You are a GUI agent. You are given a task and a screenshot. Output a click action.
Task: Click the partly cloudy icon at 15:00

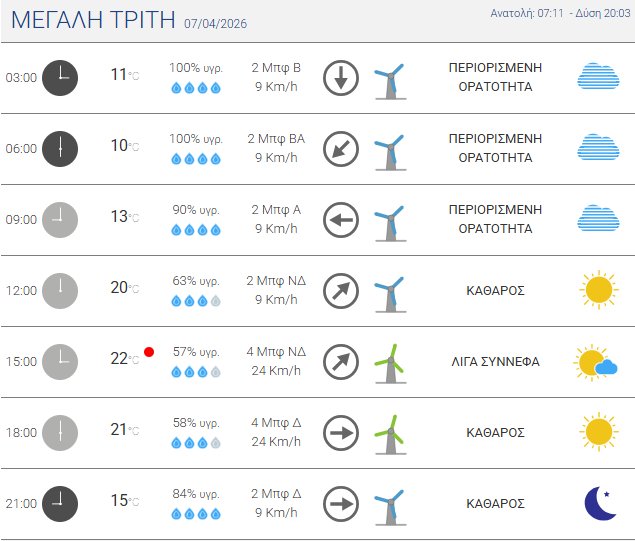(x=596, y=362)
